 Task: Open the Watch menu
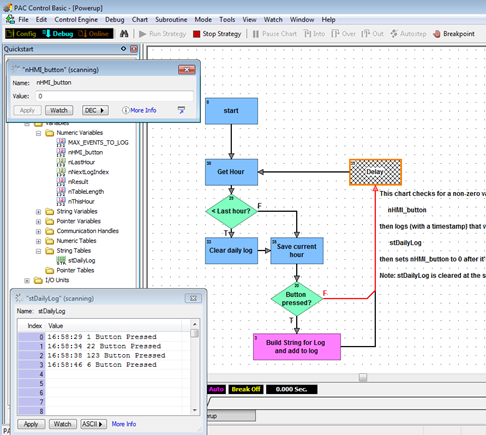click(x=273, y=20)
